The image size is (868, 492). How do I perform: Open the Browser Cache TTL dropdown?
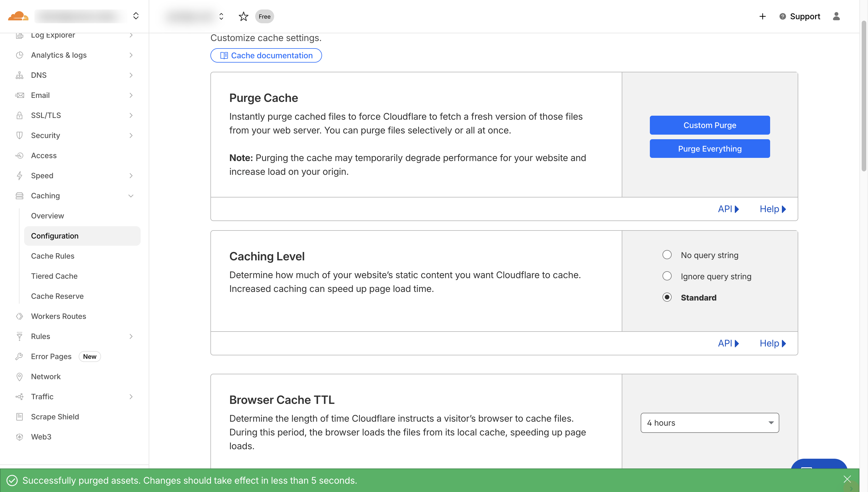(x=709, y=423)
